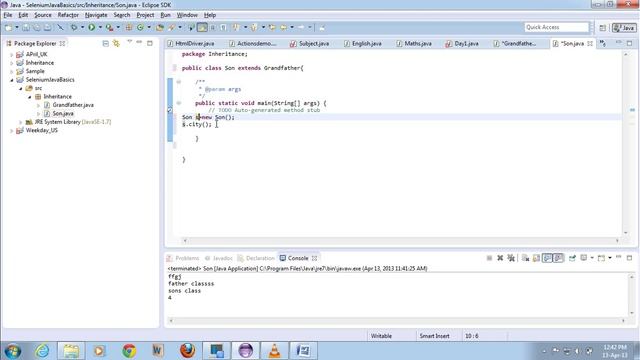Maximize the Console view

coord(629,258)
